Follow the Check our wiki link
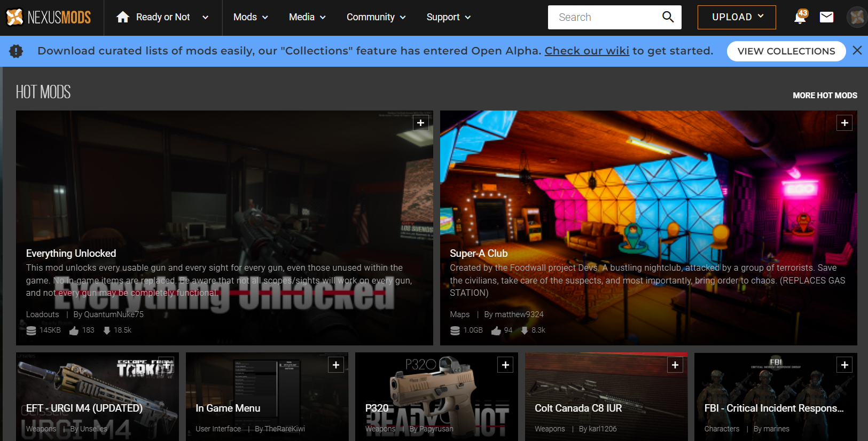Viewport: 868px width, 441px height. pos(587,51)
